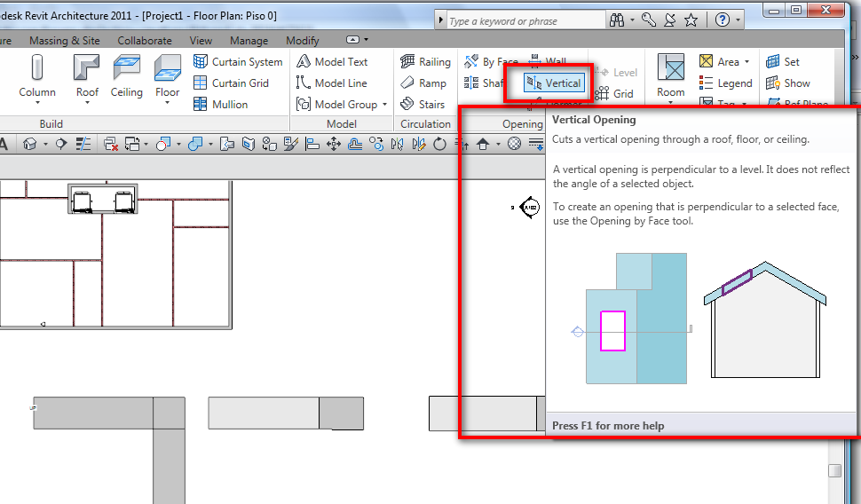Expand the Room tool dropdown arrow
The image size is (861, 504).
pos(670,103)
